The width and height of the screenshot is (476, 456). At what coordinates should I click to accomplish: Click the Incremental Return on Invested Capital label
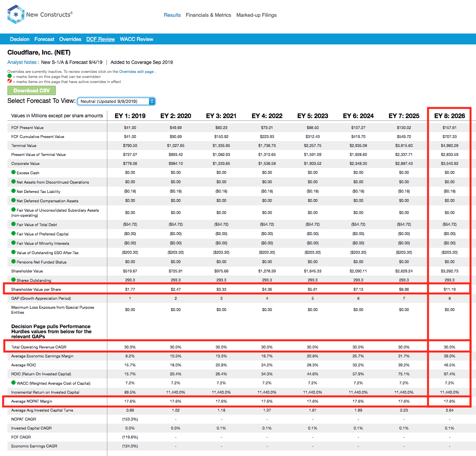45,392
